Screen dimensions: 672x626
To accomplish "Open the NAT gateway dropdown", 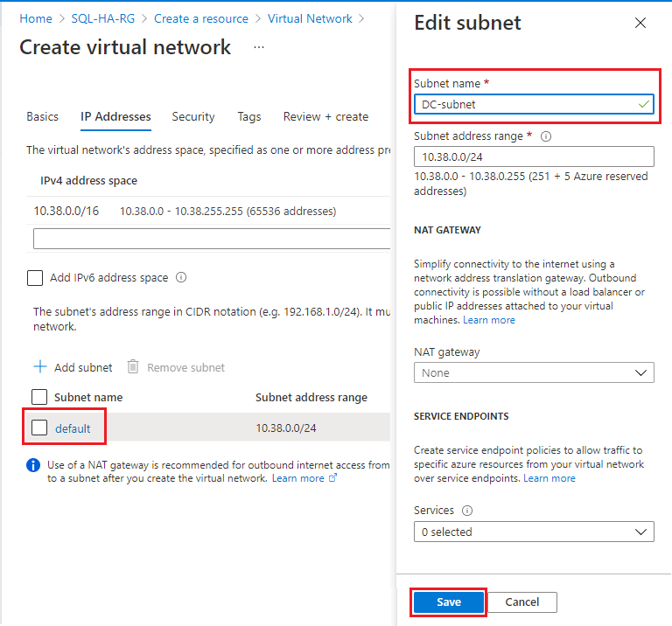I will pyautogui.click(x=534, y=372).
